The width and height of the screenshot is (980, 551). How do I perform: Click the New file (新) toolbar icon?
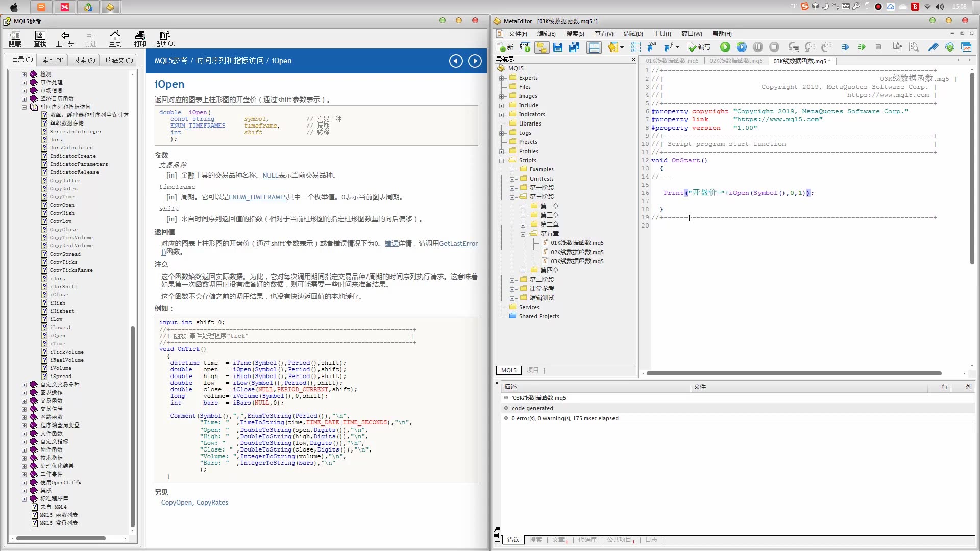504,47
